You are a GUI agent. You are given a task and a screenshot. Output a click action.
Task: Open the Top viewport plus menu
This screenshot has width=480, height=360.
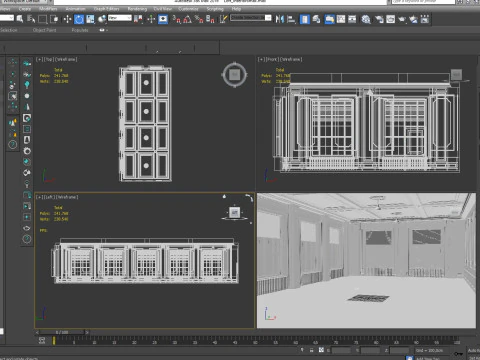coord(39,59)
